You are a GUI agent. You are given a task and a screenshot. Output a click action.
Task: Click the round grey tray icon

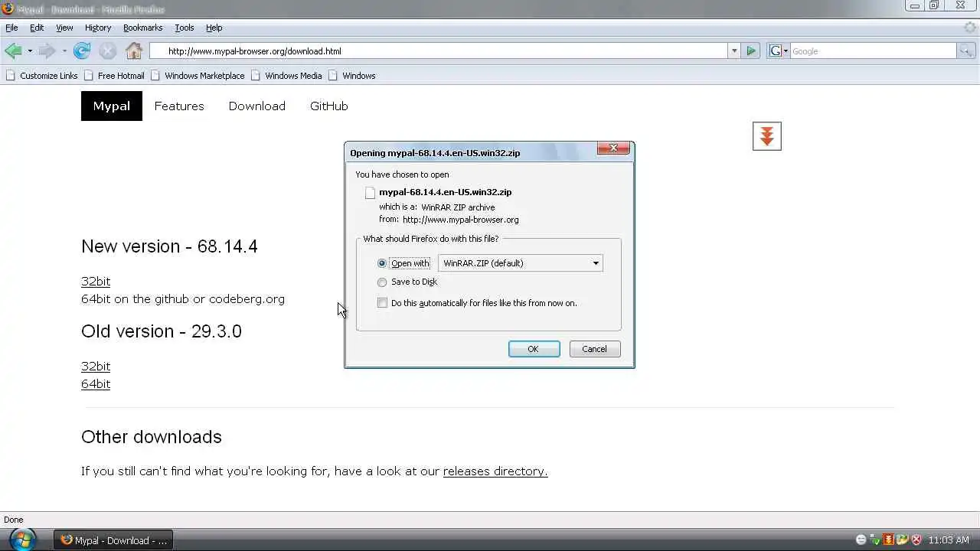coord(861,540)
